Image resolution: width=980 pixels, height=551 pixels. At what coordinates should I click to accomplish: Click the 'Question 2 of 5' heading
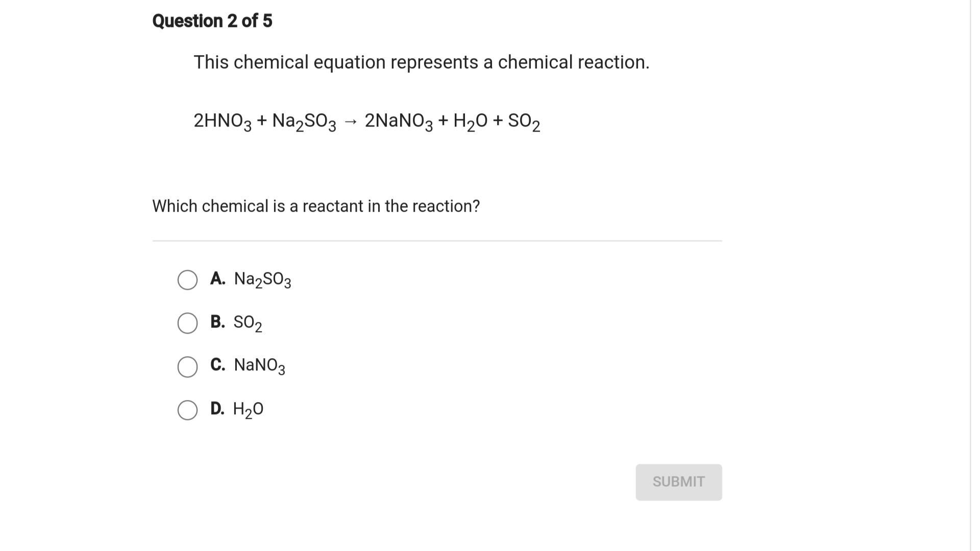point(212,21)
